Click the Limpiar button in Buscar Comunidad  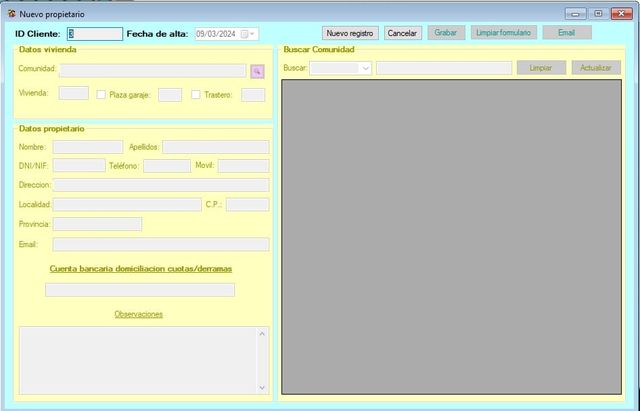[541, 68]
